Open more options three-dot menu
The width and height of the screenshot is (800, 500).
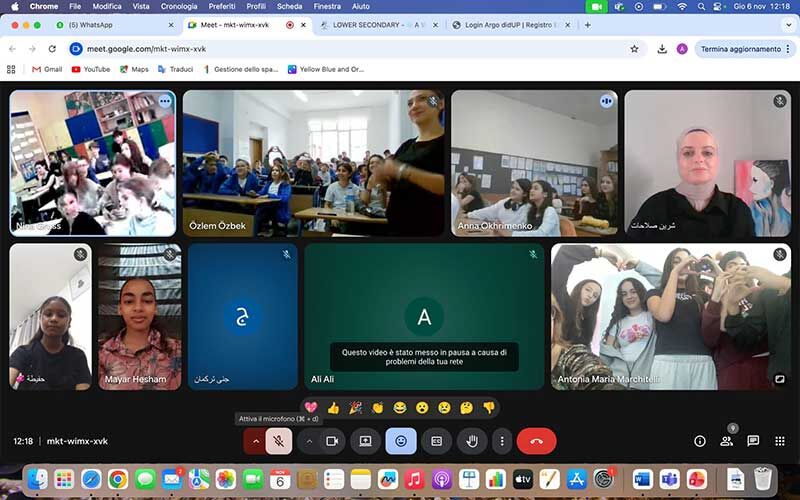[x=502, y=441]
